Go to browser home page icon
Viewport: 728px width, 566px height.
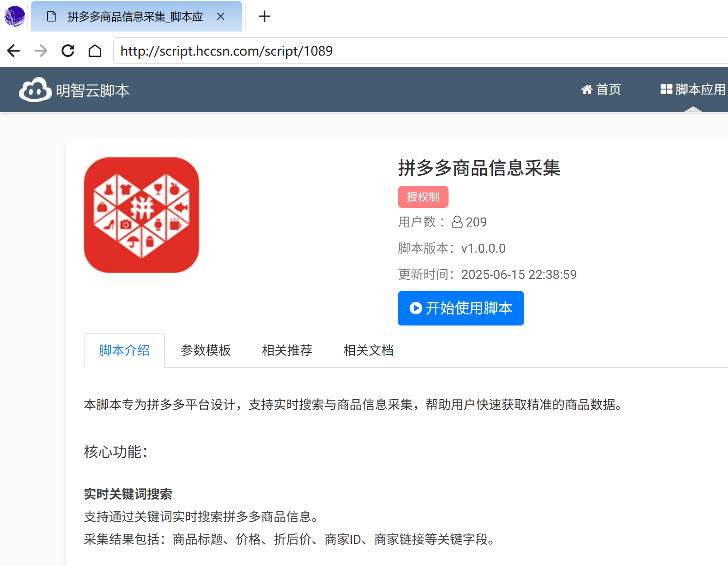pos(95,51)
